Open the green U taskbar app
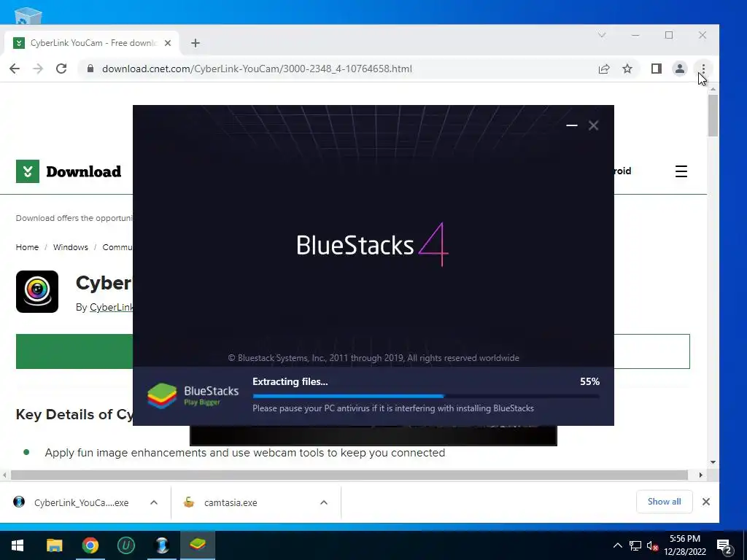Image resolution: width=747 pixels, height=560 pixels. 125,545
